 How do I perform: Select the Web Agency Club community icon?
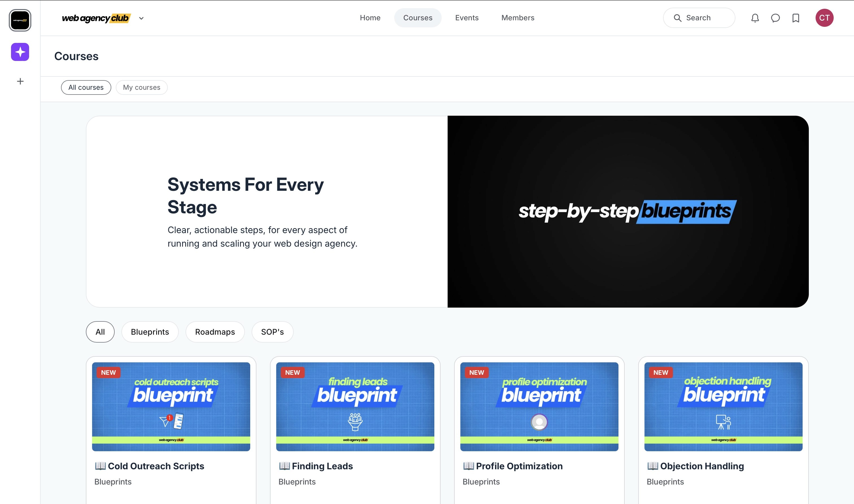(20, 20)
